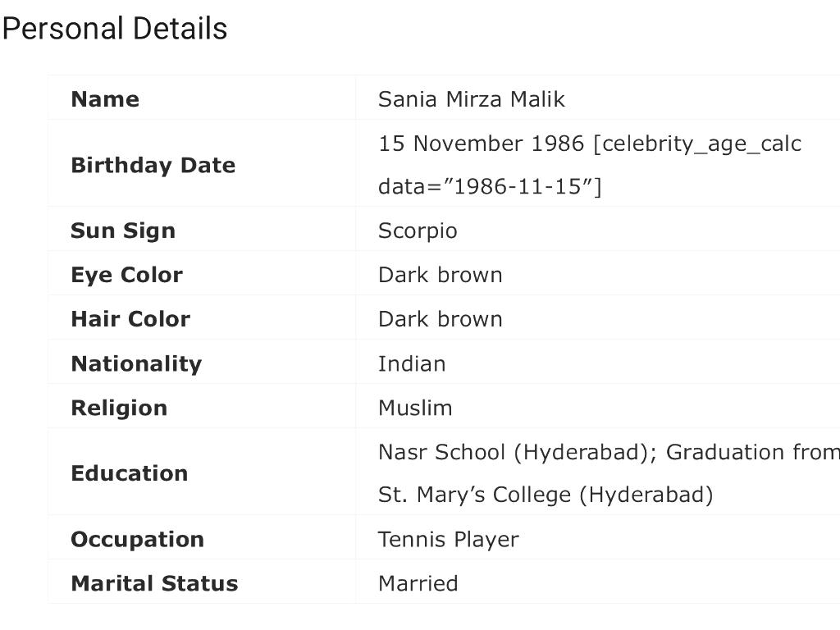Click the Hair Color label
Viewport: 840px width, 630px height.
[x=130, y=319]
